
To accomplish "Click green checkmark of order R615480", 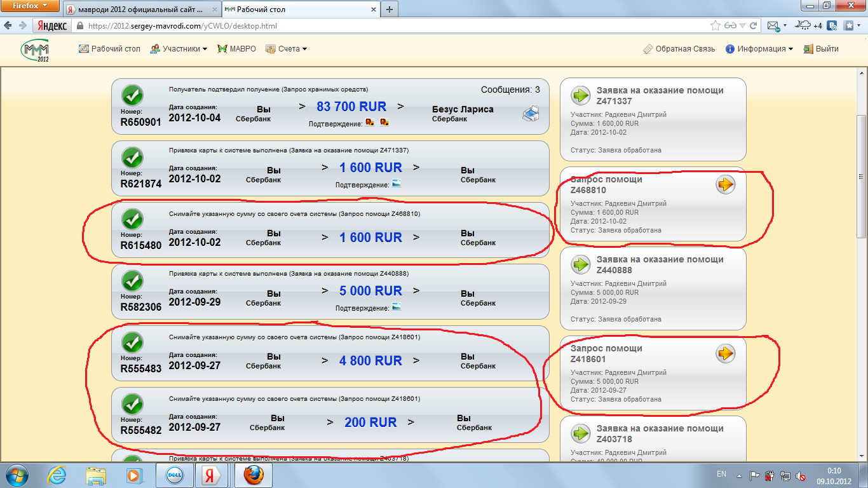I will click(132, 219).
